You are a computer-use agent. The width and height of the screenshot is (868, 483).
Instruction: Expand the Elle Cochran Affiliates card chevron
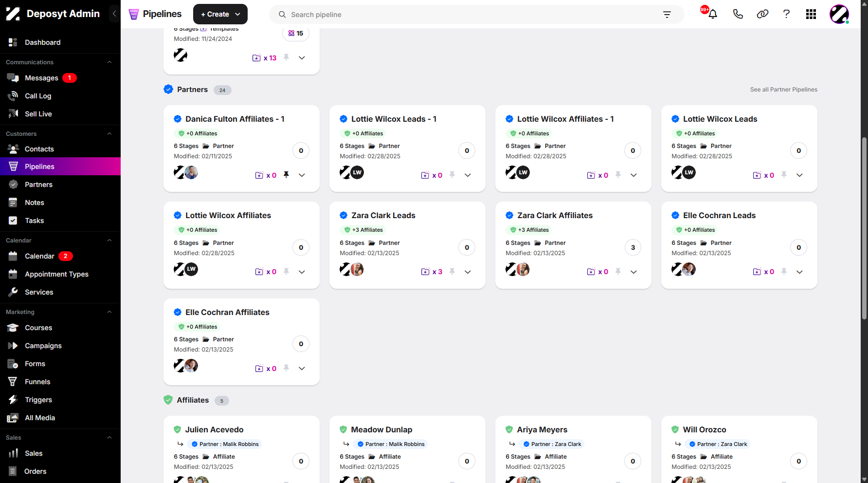302,369
